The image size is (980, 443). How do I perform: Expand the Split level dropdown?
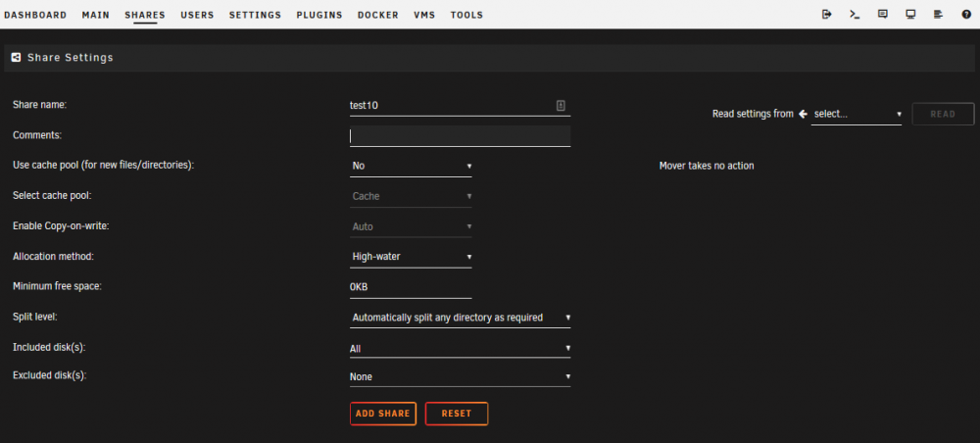click(460, 318)
